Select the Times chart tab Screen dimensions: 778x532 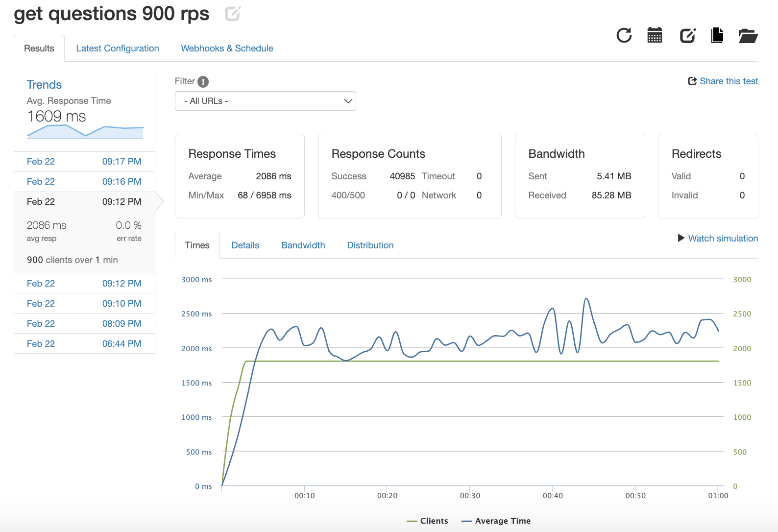point(197,245)
